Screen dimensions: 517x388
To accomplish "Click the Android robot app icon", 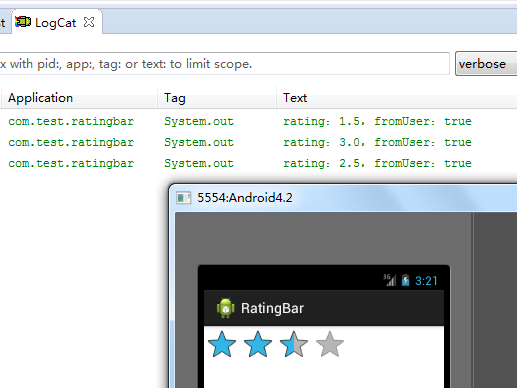I will coord(225,308).
